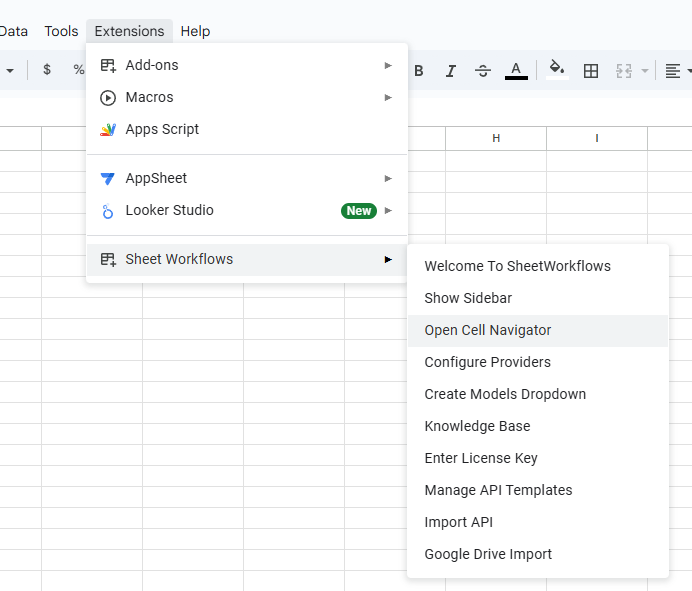
Task: Open the horizontal align dropdown
Action: 678,70
